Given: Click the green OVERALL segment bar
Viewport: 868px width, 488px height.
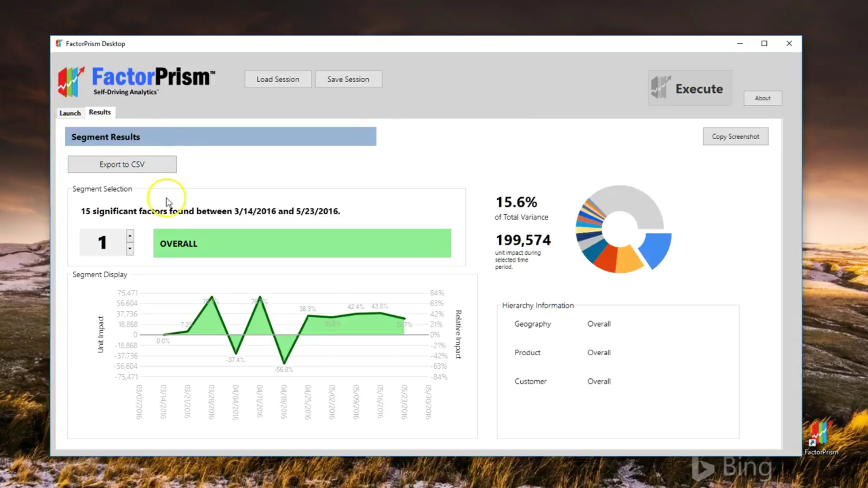Looking at the screenshot, I should (x=302, y=243).
